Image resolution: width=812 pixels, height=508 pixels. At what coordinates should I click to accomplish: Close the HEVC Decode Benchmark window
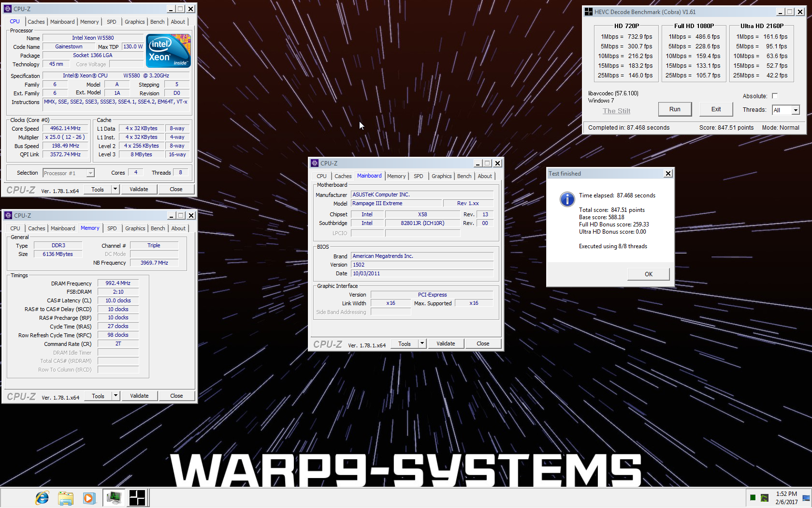click(800, 12)
